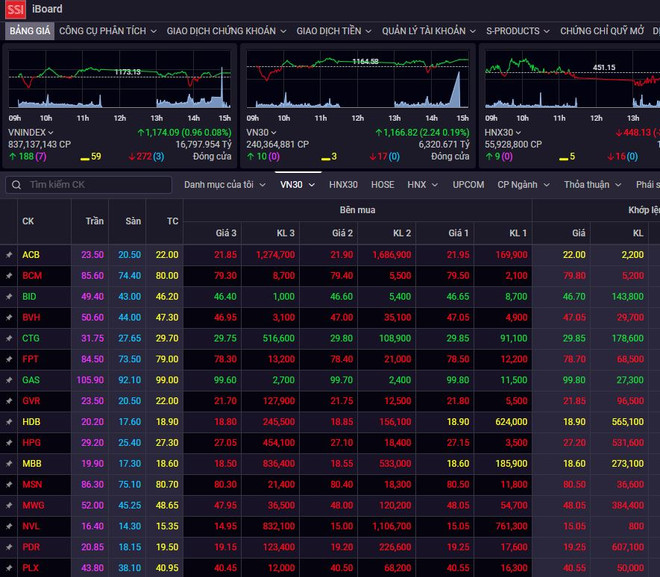Click the Tìm kiếm CK search field
The height and width of the screenshot is (577, 660).
coord(88,185)
